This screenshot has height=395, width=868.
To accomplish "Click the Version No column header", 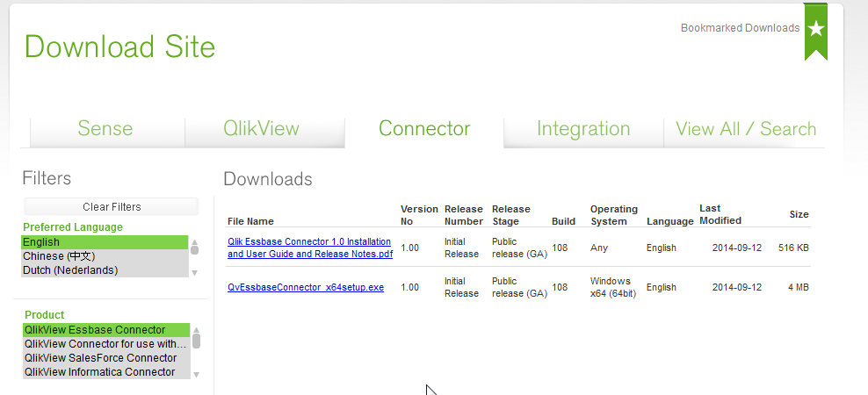I will pyautogui.click(x=419, y=215).
